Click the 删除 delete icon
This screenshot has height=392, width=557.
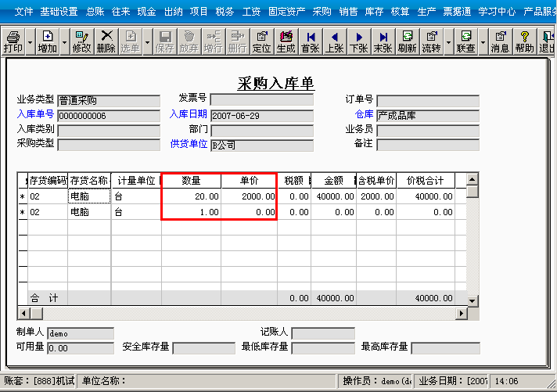coord(106,42)
